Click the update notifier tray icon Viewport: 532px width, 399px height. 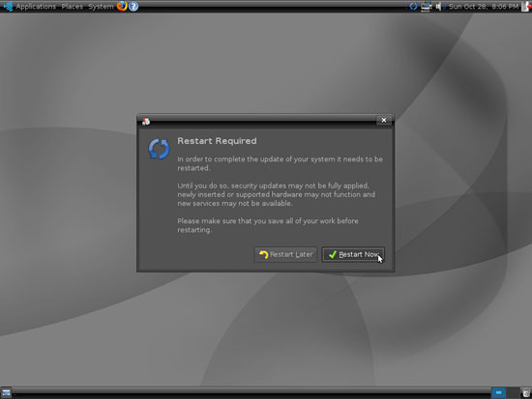[413, 6]
